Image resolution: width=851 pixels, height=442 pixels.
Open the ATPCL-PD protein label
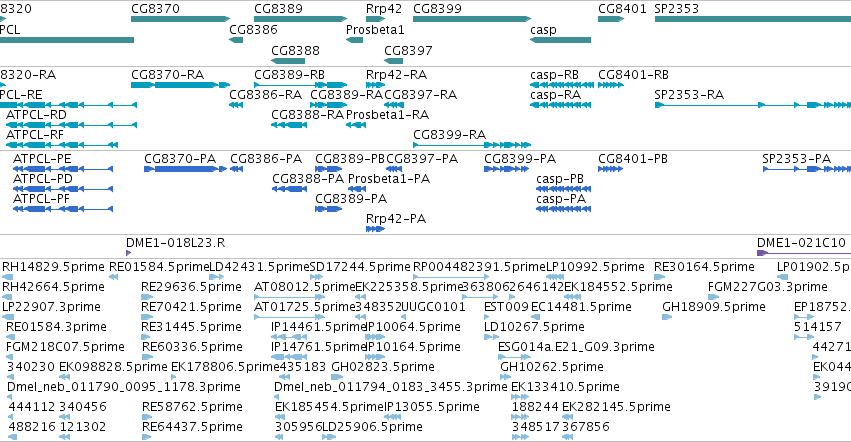[43, 179]
